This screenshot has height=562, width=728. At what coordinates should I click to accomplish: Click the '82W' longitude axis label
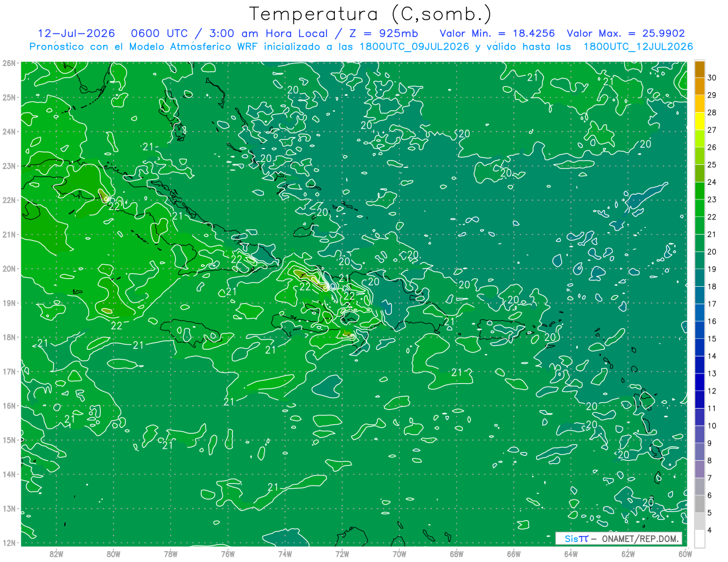pos(56,554)
